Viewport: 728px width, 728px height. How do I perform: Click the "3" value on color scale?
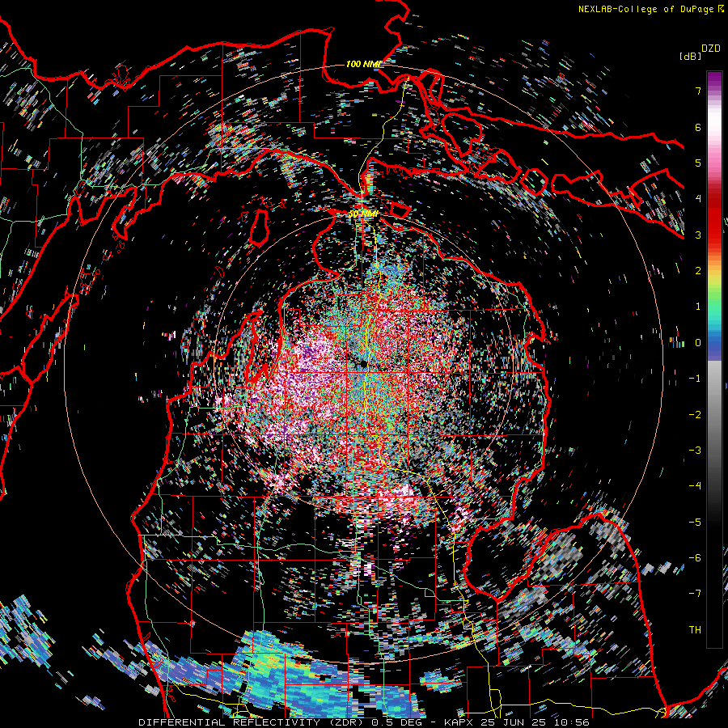point(698,235)
